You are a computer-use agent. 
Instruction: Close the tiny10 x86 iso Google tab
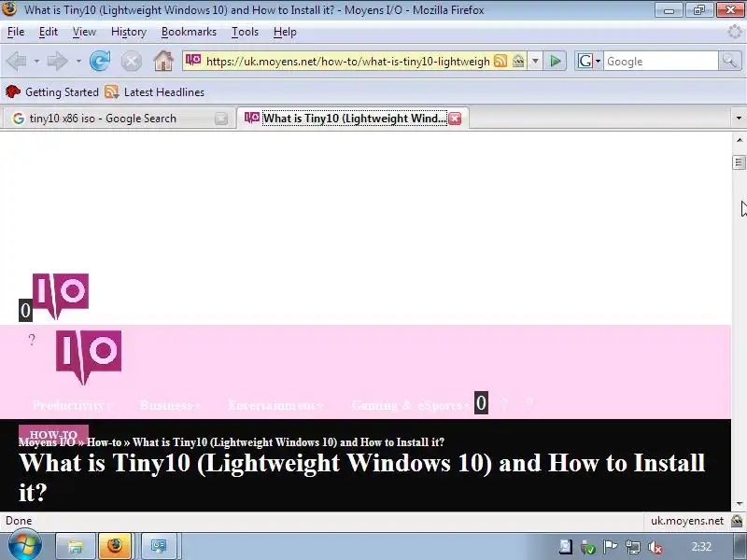pos(221,119)
